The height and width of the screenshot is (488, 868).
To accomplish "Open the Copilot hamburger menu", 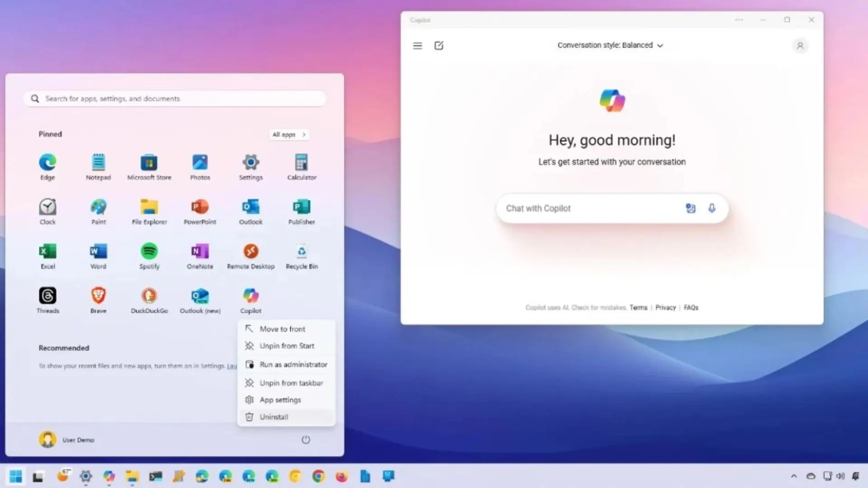I will [417, 45].
